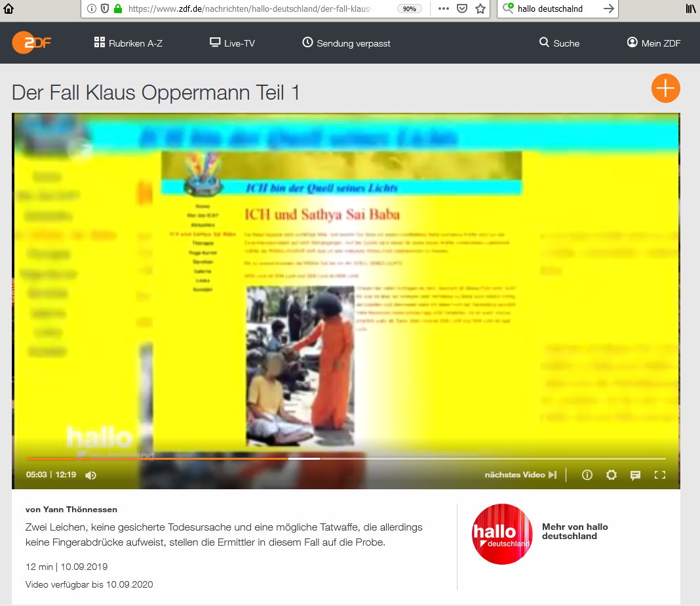
Task: Open Rubriken A-Z menu
Action: [128, 43]
